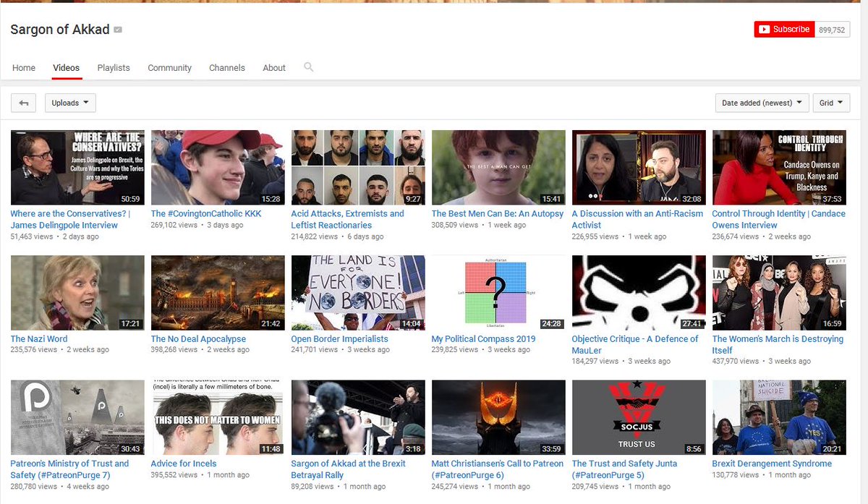868x504 pixels.
Task: Open The Nazi Word video thumbnail
Action: [x=77, y=293]
